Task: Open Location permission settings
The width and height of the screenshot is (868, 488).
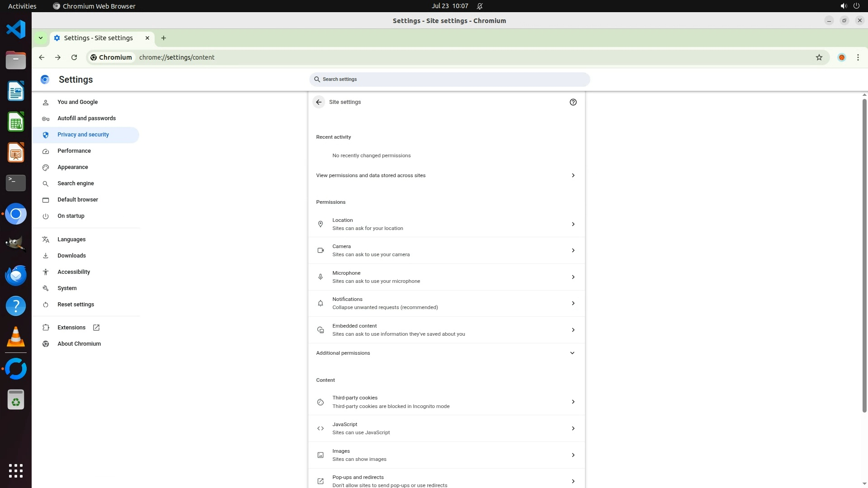Action: (446, 224)
